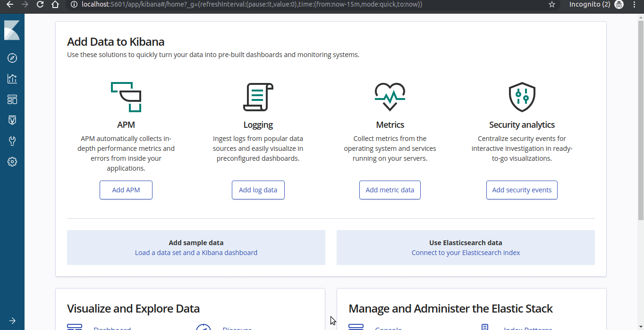Click the Metrics heartbeat icon
644x330 pixels.
click(x=390, y=97)
